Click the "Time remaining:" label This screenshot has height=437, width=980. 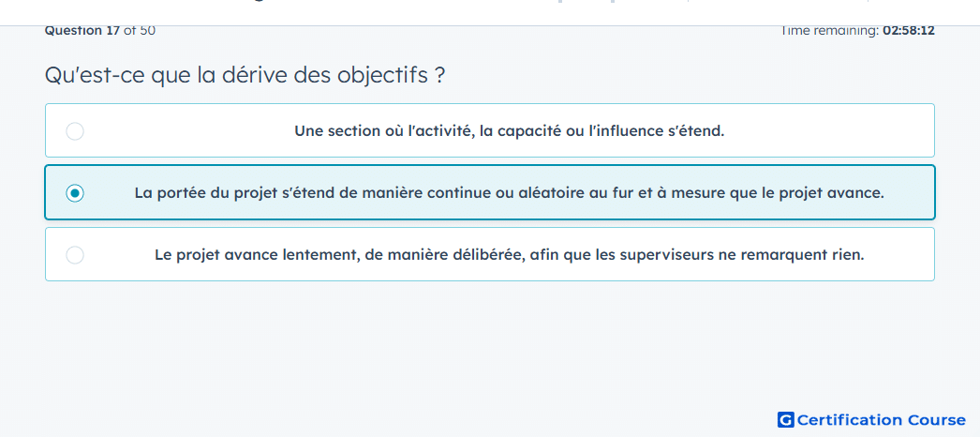click(x=829, y=30)
